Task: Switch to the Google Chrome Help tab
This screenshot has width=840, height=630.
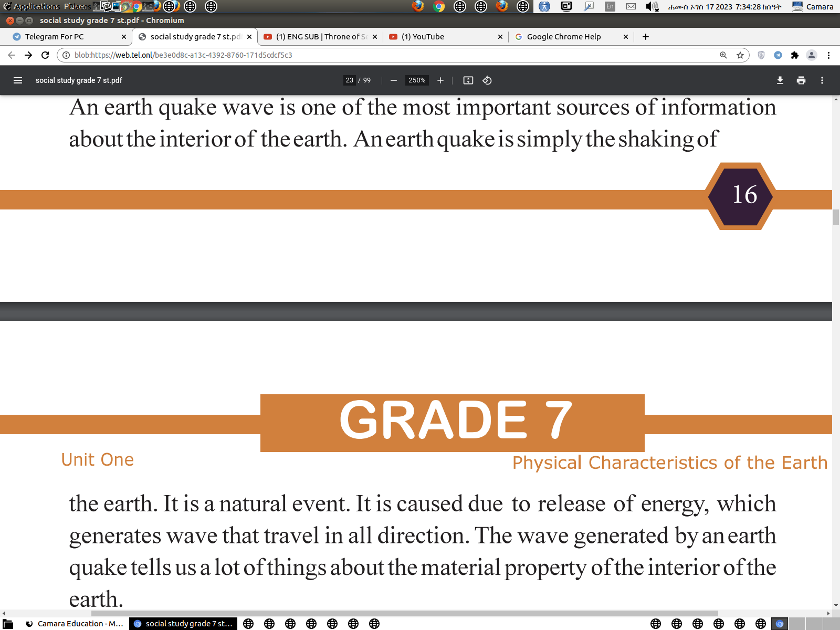Action: (564, 37)
